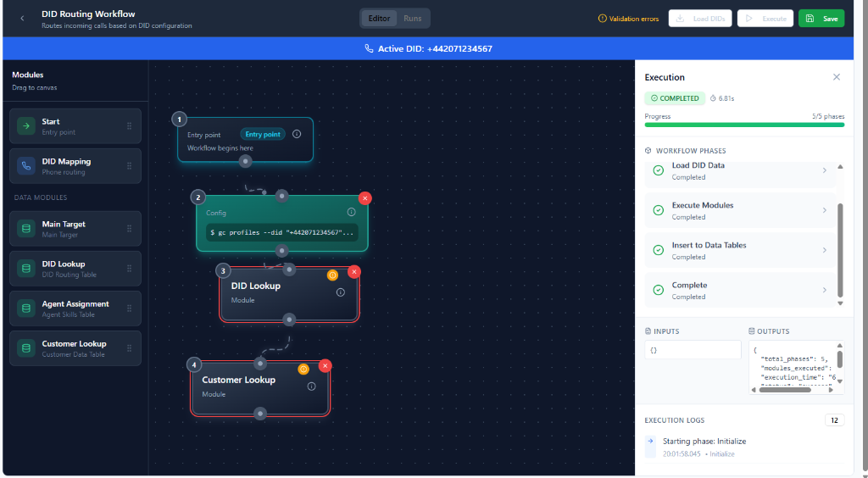Open info on the Entry point node
Screen dimensions: 868x478
[297, 134]
